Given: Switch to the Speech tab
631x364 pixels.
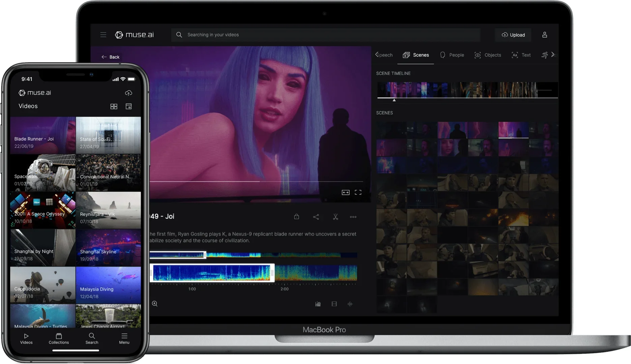Looking at the screenshot, I should 385,55.
